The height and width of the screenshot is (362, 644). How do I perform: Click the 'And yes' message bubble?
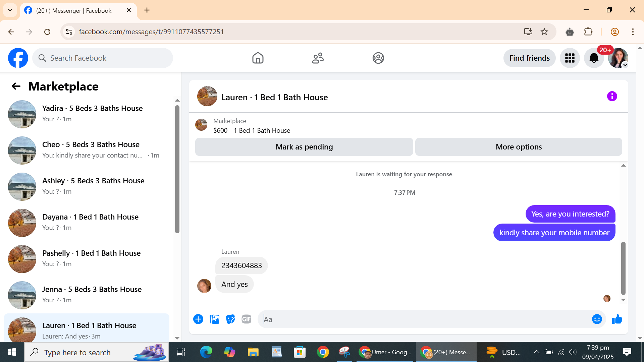pos(234,284)
